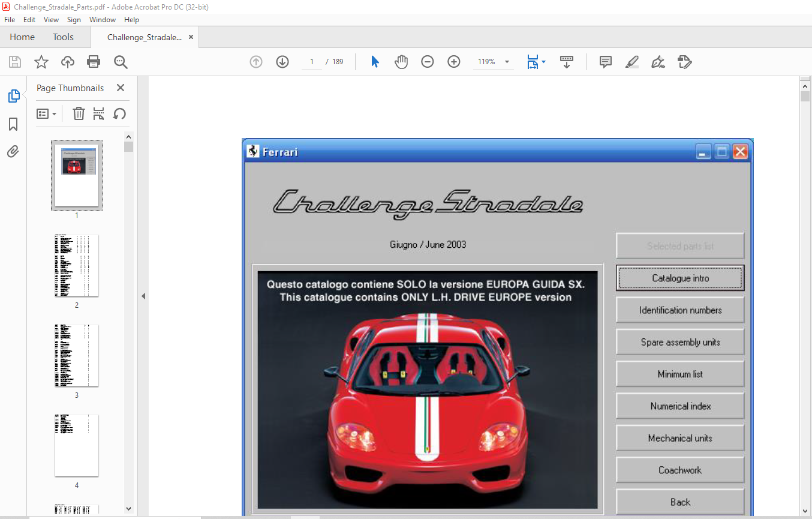812x519 pixels.
Task: Click the Mechanical units button
Action: [680, 438]
